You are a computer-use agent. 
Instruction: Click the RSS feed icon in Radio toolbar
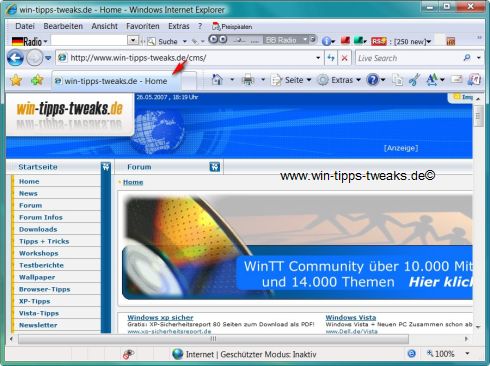tap(379, 41)
